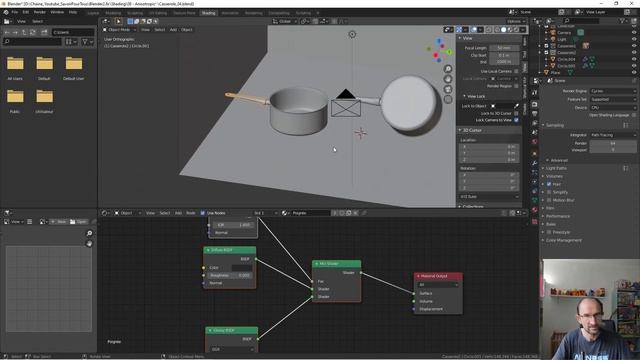
Task: Open the viewport Options dropdown
Action: (x=516, y=21)
